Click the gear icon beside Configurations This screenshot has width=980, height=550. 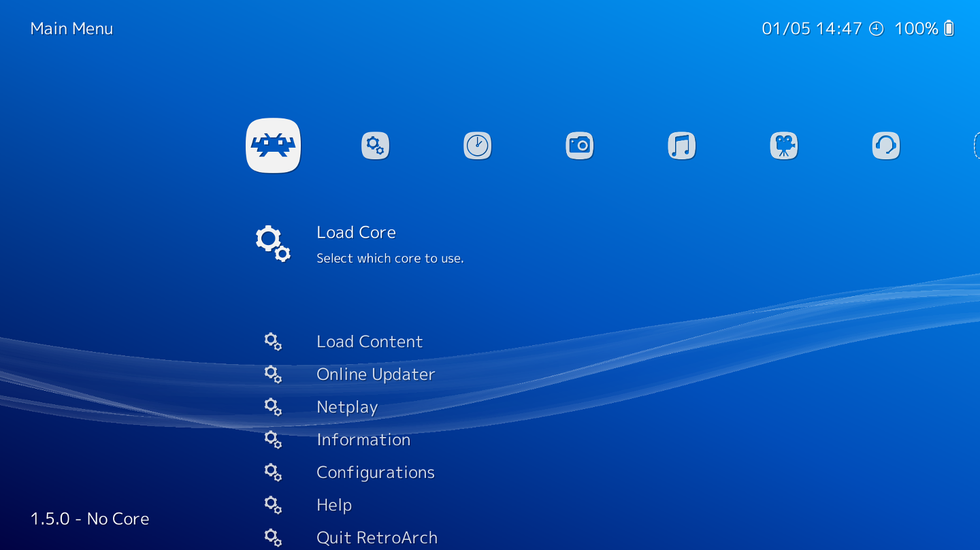[273, 472]
